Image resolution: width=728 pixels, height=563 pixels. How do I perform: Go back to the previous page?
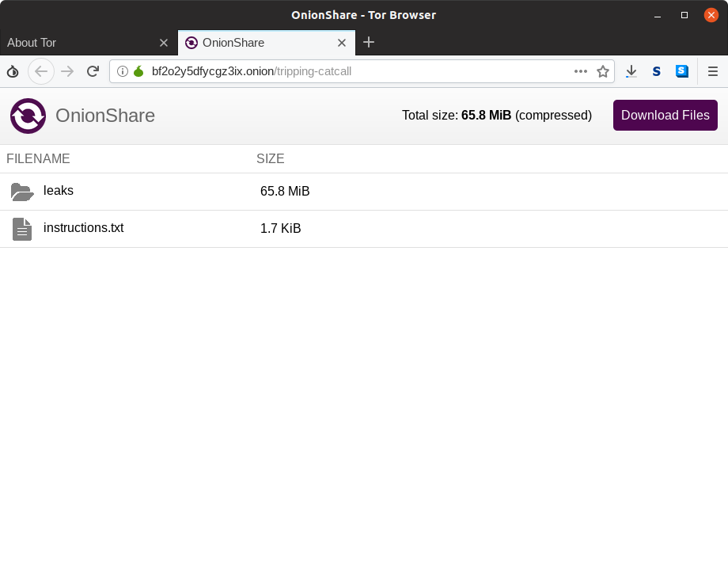tap(41, 71)
